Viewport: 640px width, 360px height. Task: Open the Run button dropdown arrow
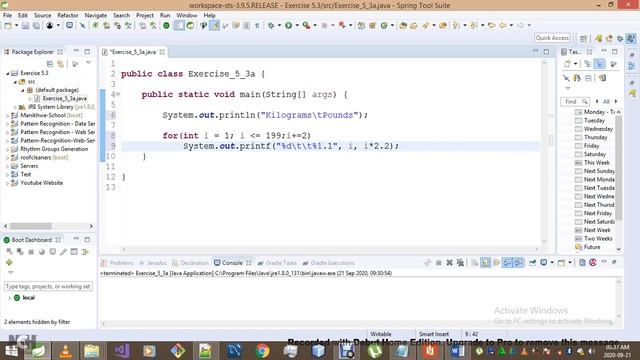coord(297,26)
